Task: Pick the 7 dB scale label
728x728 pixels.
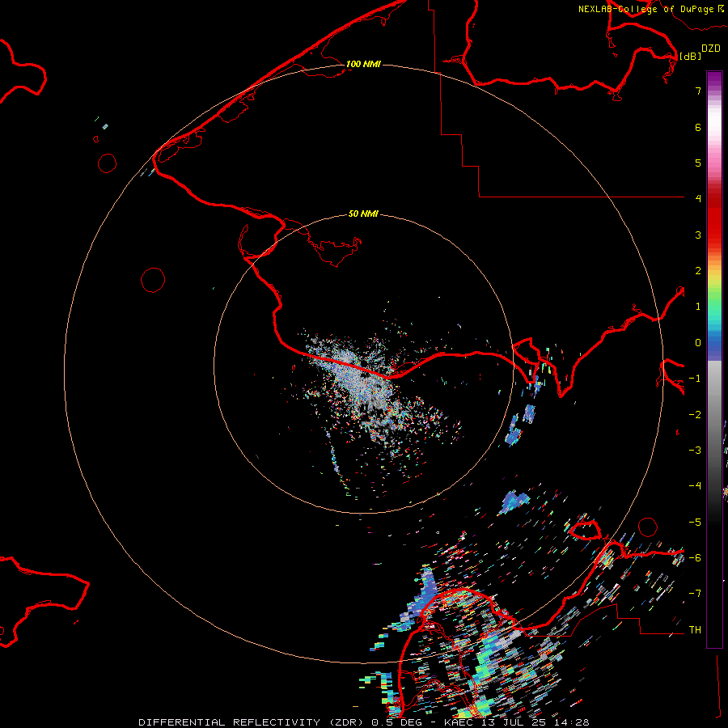Action: [x=698, y=91]
